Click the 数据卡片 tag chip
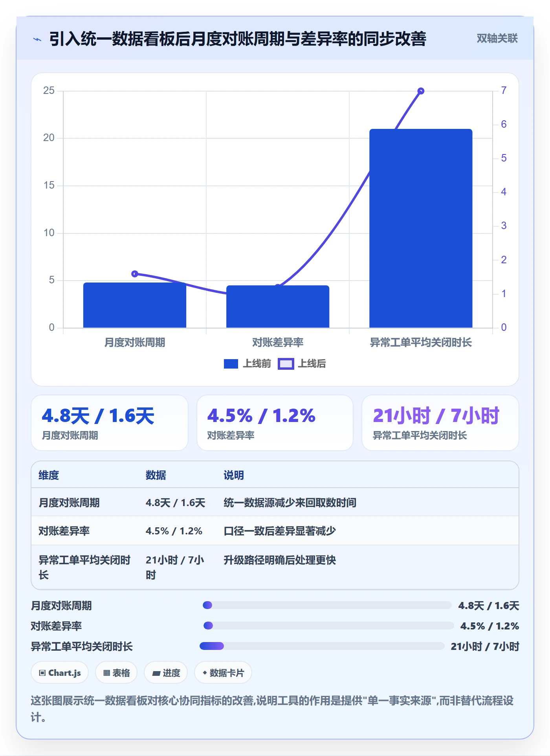The image size is (550, 756). coord(223,673)
